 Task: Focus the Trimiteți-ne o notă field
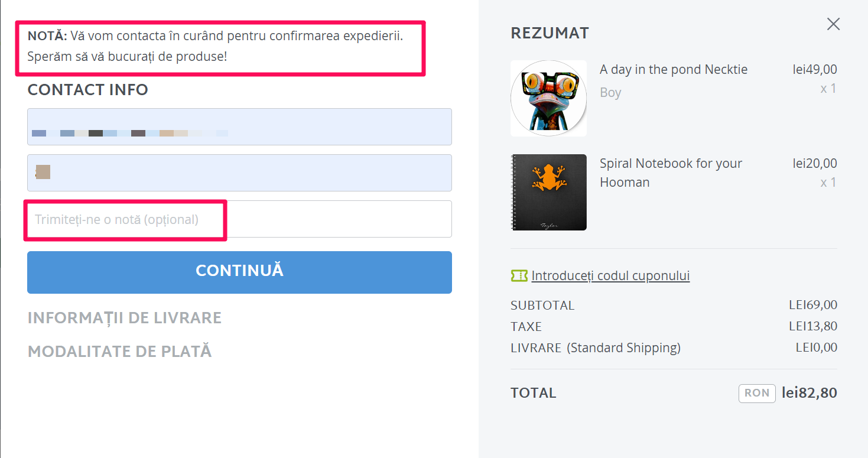[239, 219]
